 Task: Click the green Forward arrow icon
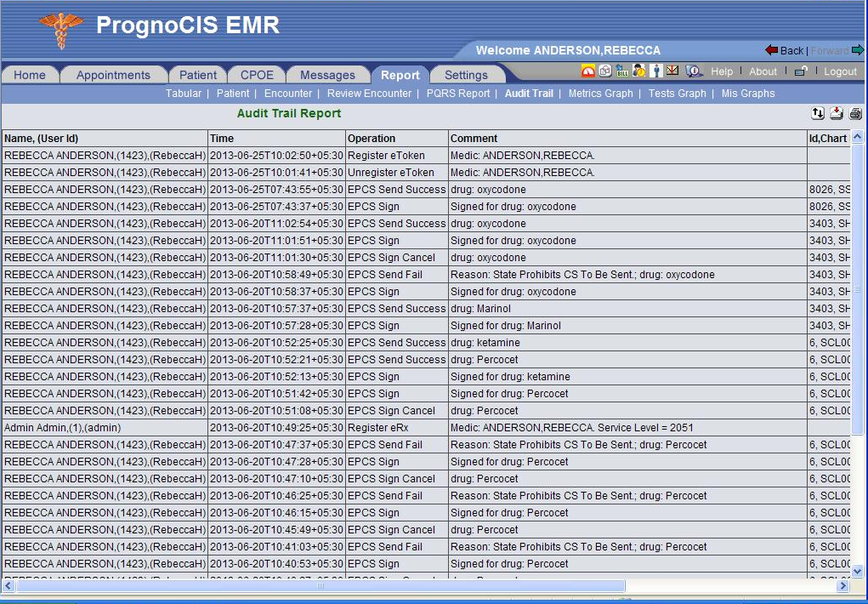pyautogui.click(x=858, y=50)
